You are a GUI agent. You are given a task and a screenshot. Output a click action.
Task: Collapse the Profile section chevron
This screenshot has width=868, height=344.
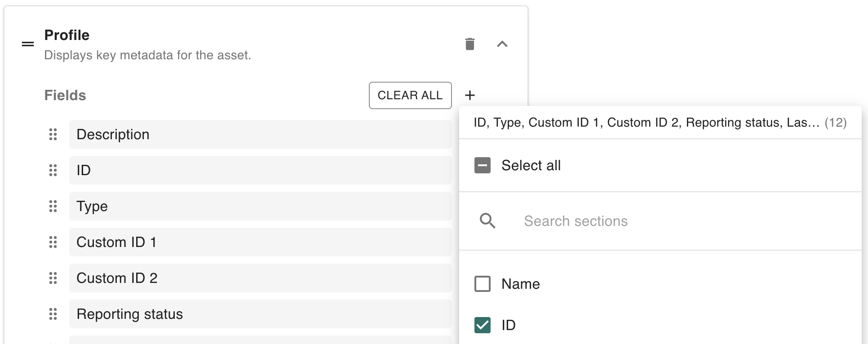pos(502,44)
